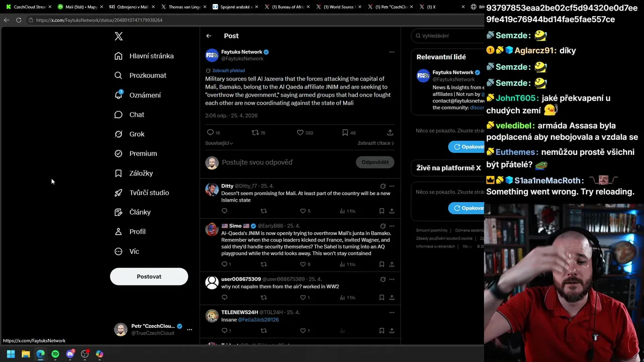Click the X logo in the sidebar

click(118, 36)
